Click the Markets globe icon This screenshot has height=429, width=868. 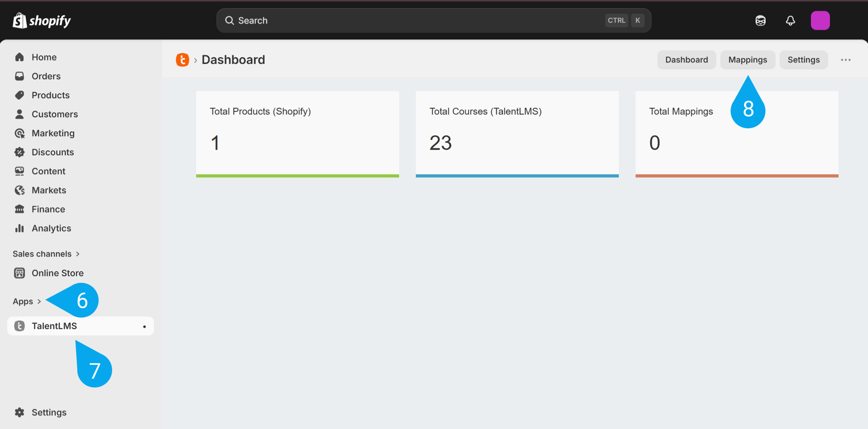19,190
